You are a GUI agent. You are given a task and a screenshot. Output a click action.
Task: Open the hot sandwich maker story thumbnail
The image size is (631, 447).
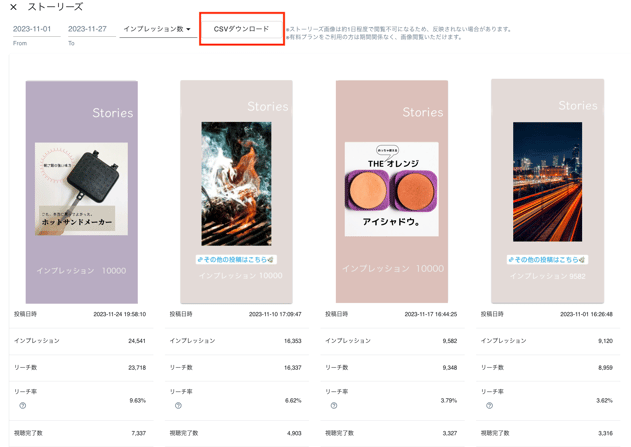[x=81, y=192]
